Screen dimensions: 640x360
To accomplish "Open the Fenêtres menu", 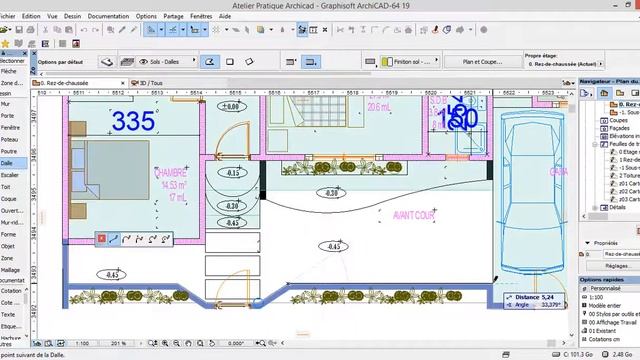I will (201, 16).
